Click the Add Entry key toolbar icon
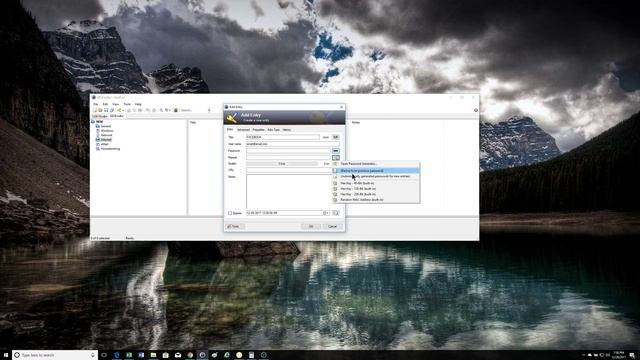This screenshot has height=360, width=640. [119, 110]
